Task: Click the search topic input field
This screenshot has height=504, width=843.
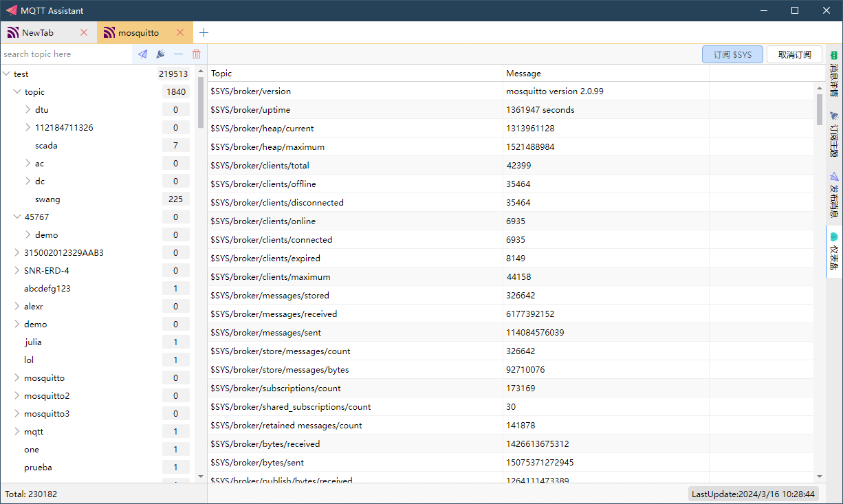Action: tap(65, 54)
